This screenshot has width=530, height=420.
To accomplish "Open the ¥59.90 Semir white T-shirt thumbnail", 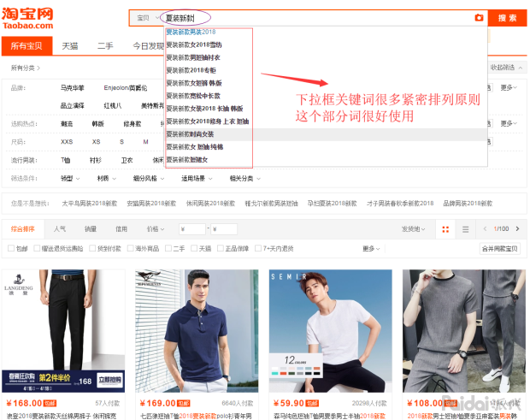I will point(330,331).
